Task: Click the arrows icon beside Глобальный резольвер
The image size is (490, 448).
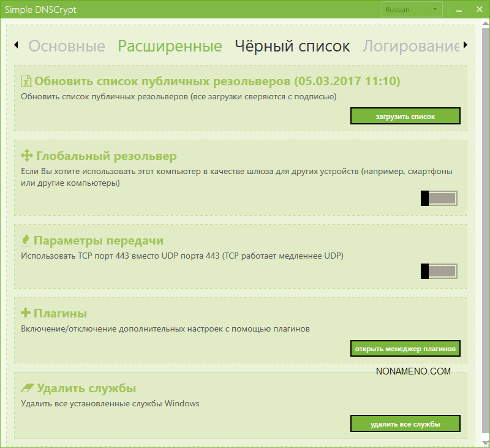Action: 27,156
